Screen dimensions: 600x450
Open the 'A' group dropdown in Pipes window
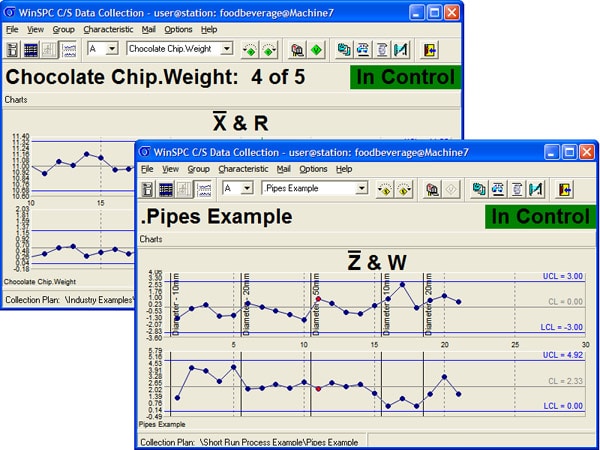pos(248,188)
